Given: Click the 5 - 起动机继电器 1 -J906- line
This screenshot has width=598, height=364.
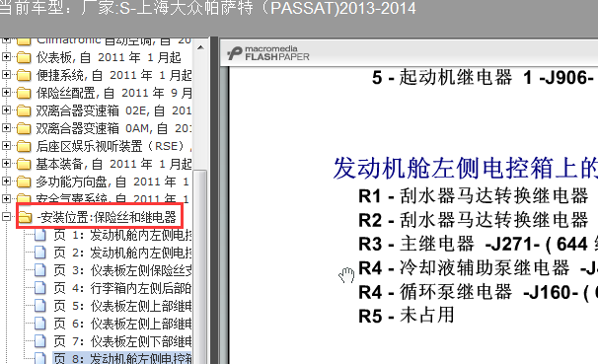Looking at the screenshot, I should [483, 77].
